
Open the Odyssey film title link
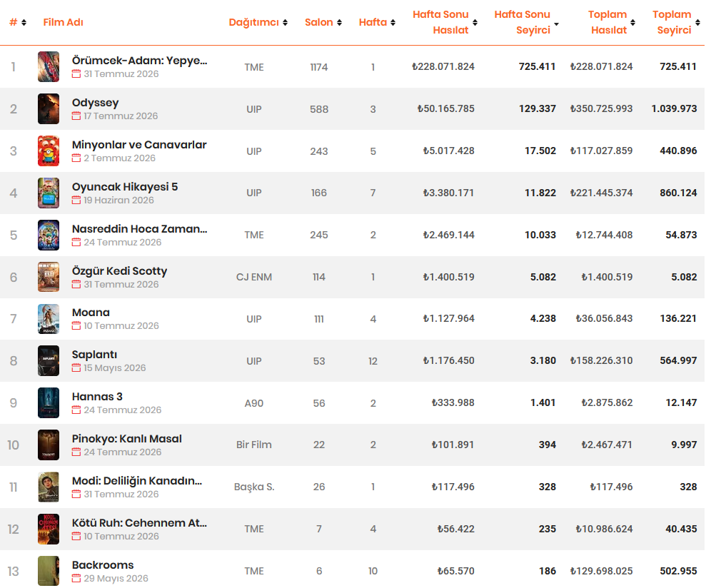(x=95, y=103)
